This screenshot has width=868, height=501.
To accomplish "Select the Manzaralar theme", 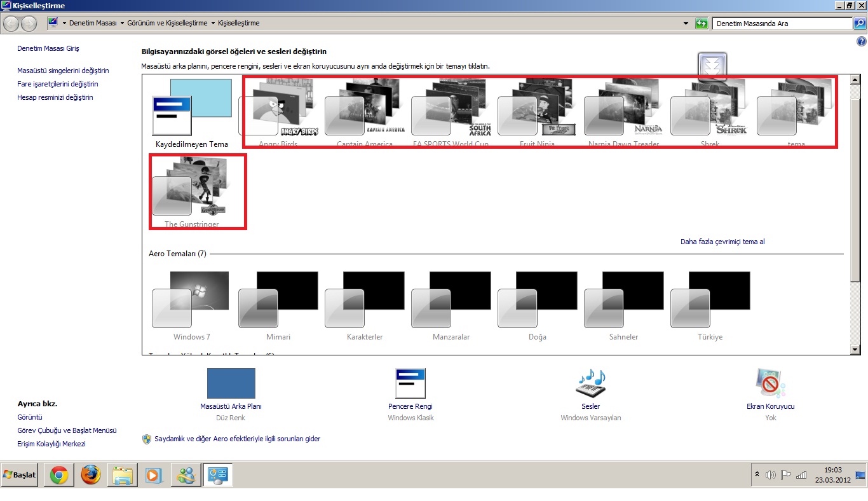I will tap(451, 306).
